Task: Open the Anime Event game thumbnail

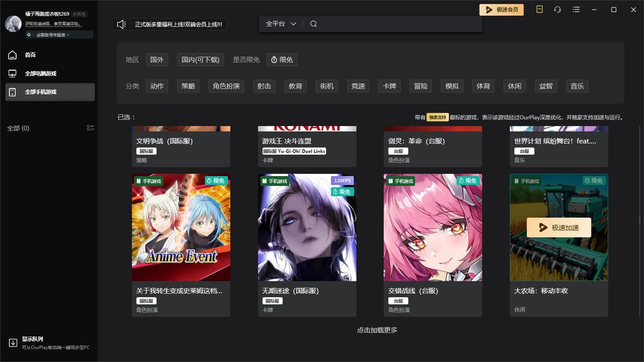Action: (181, 227)
